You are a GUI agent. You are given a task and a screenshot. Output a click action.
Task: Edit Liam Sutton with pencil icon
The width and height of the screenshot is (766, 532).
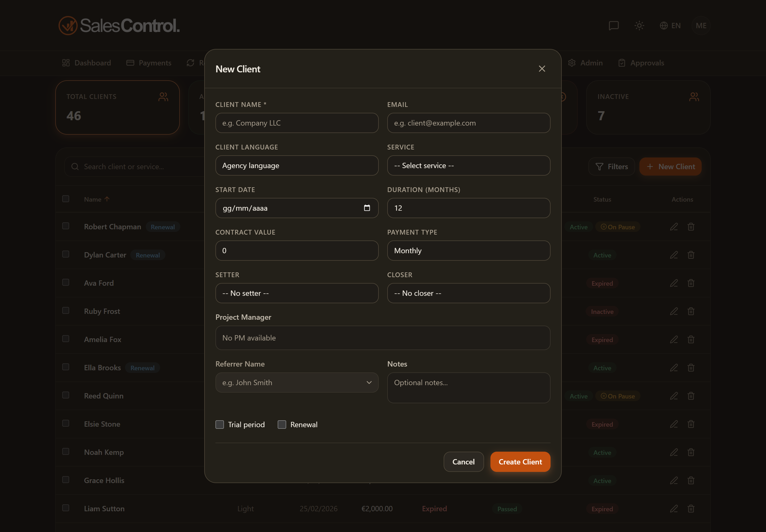point(674,509)
